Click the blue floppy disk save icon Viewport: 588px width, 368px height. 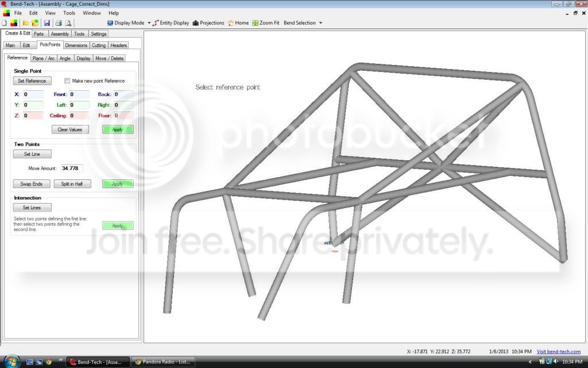point(47,23)
